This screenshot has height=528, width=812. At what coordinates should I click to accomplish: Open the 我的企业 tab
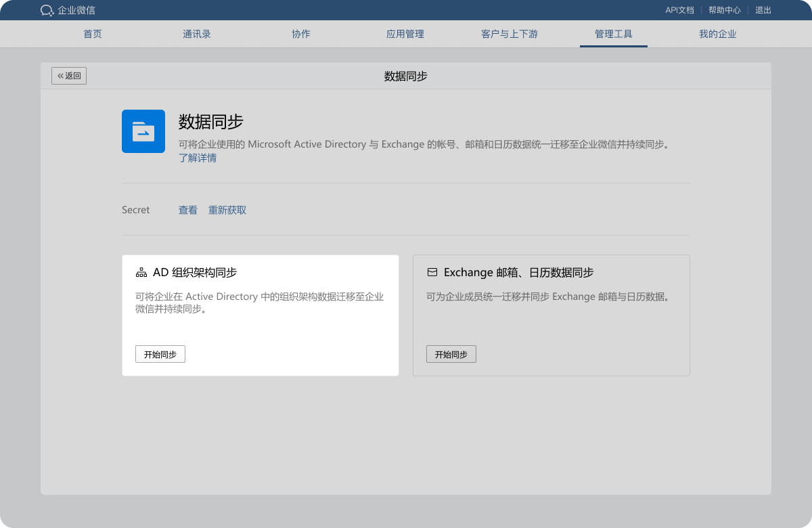tap(718, 34)
